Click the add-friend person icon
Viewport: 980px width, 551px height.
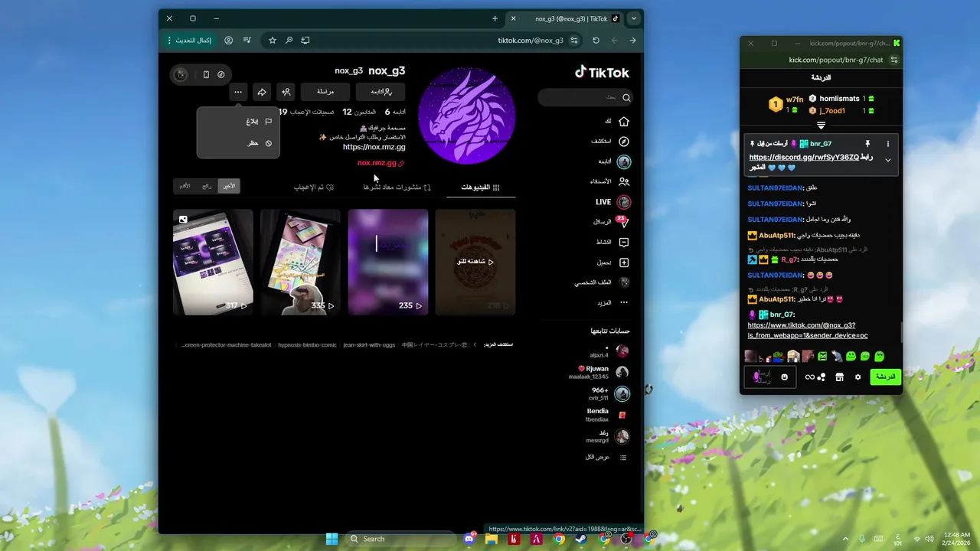point(286,92)
